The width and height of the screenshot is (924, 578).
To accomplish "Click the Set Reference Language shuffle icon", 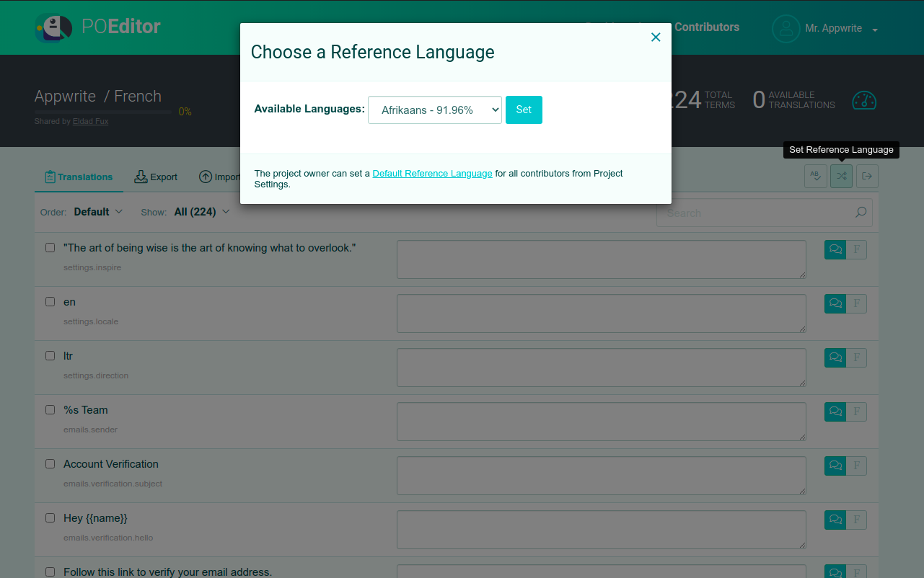I will pyautogui.click(x=841, y=176).
